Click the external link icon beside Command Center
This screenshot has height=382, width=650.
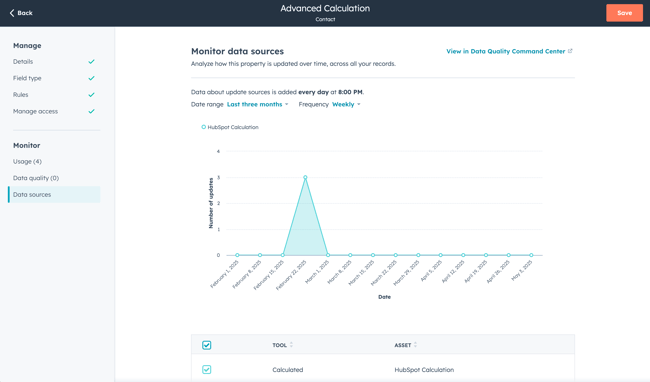pyautogui.click(x=570, y=51)
